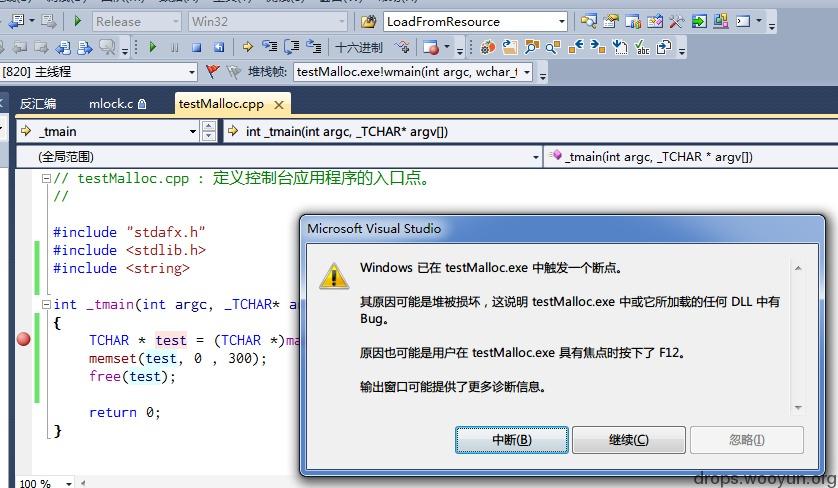Viewport: 838px width, 488px height.
Task: Click the 中断(B) button
Action: click(511, 440)
